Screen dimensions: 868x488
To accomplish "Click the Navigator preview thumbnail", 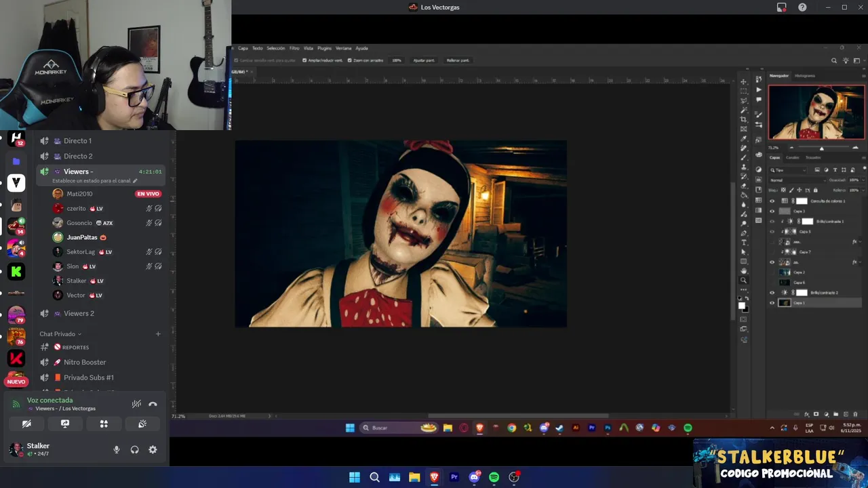I will [x=816, y=112].
